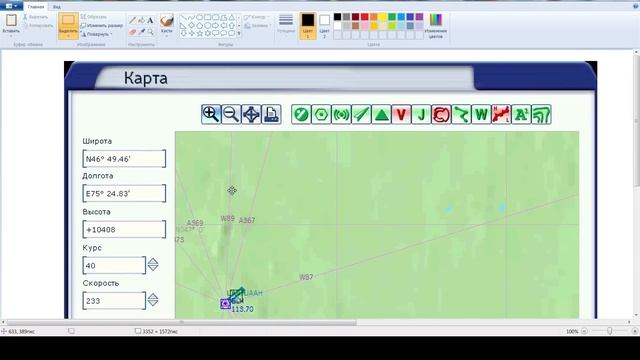Pick the yellow palette swatch

click(383, 17)
